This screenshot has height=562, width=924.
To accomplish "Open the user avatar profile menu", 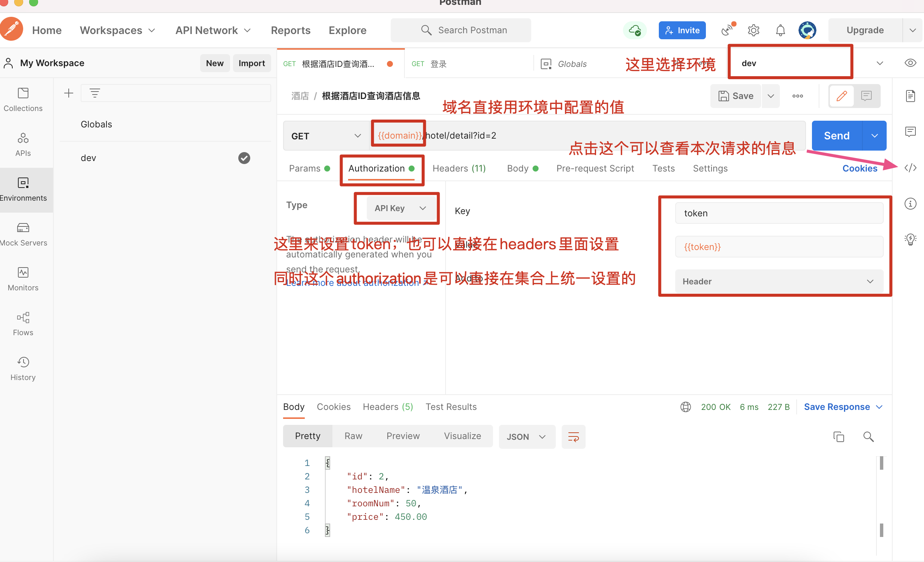I will [807, 30].
